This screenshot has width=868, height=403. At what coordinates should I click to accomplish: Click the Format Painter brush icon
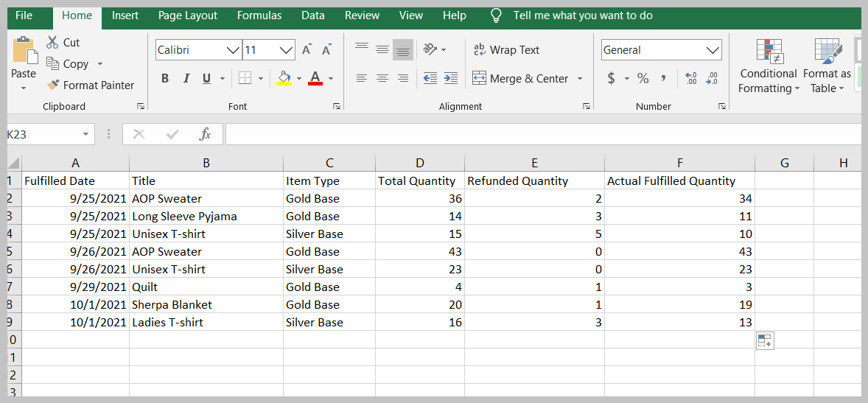[x=53, y=85]
